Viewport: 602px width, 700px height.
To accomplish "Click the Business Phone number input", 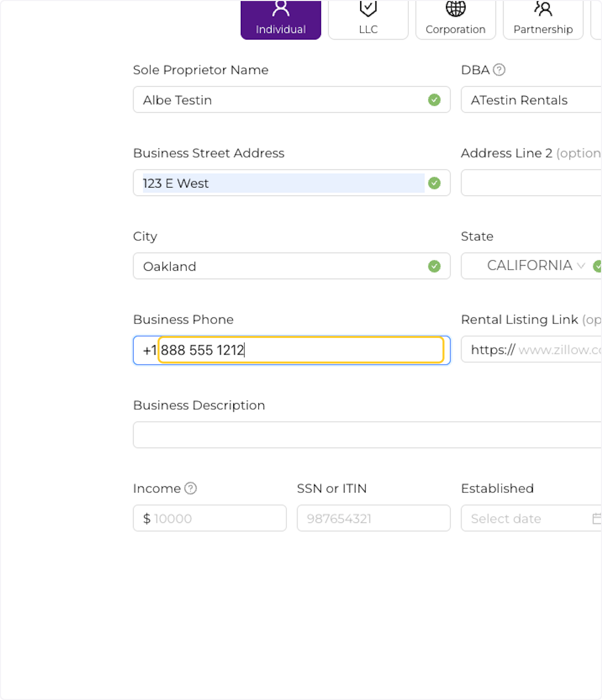I will 301,350.
